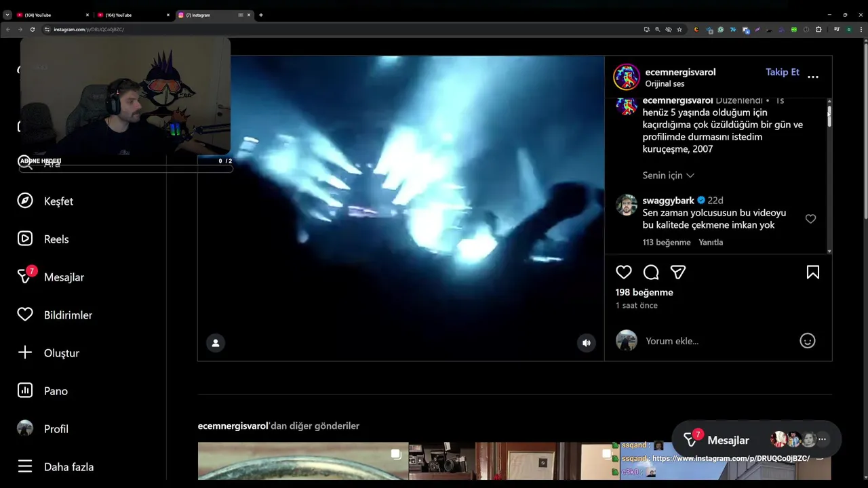Open Chrome profile avatar
This screenshot has height=488, width=868.
849,29
